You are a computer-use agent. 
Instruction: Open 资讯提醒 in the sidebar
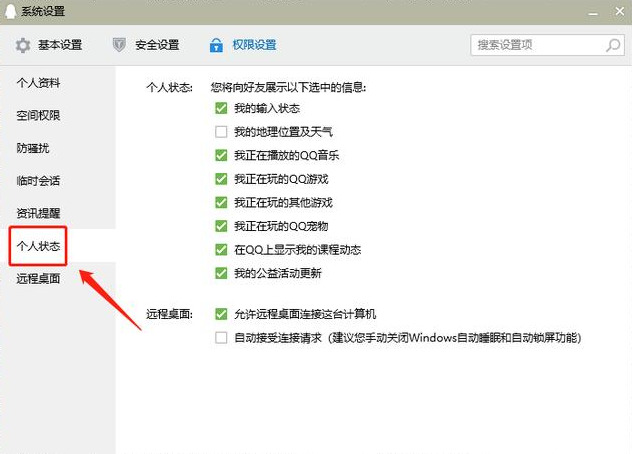coord(38,213)
